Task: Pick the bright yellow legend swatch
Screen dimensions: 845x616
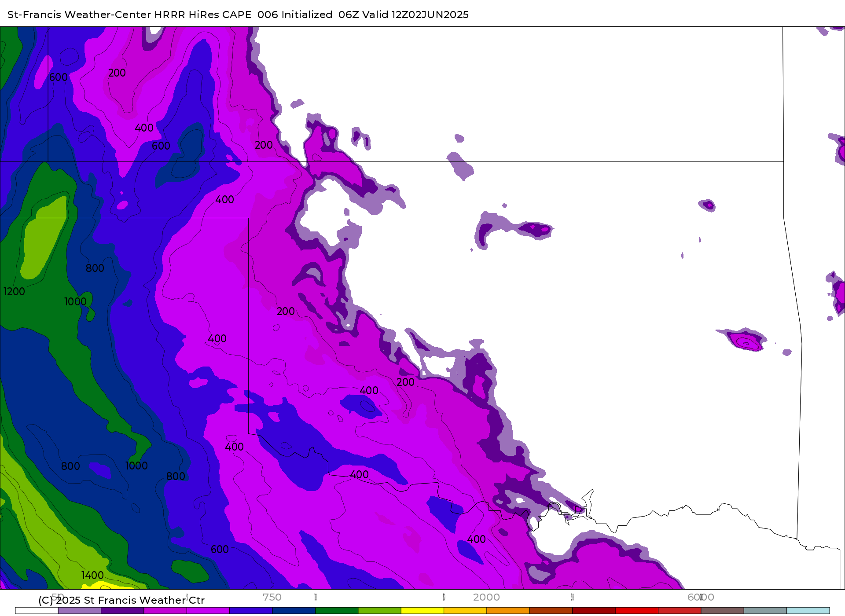Action: [422, 611]
